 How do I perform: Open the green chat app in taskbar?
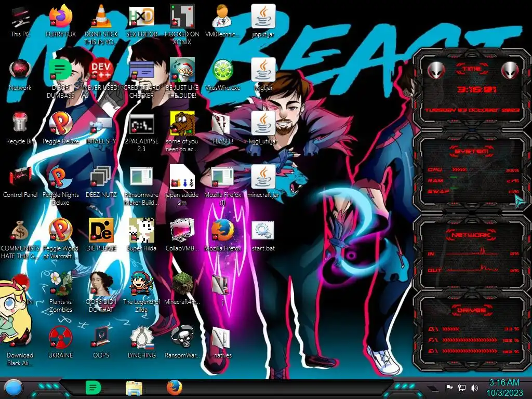pyautogui.click(x=94, y=388)
